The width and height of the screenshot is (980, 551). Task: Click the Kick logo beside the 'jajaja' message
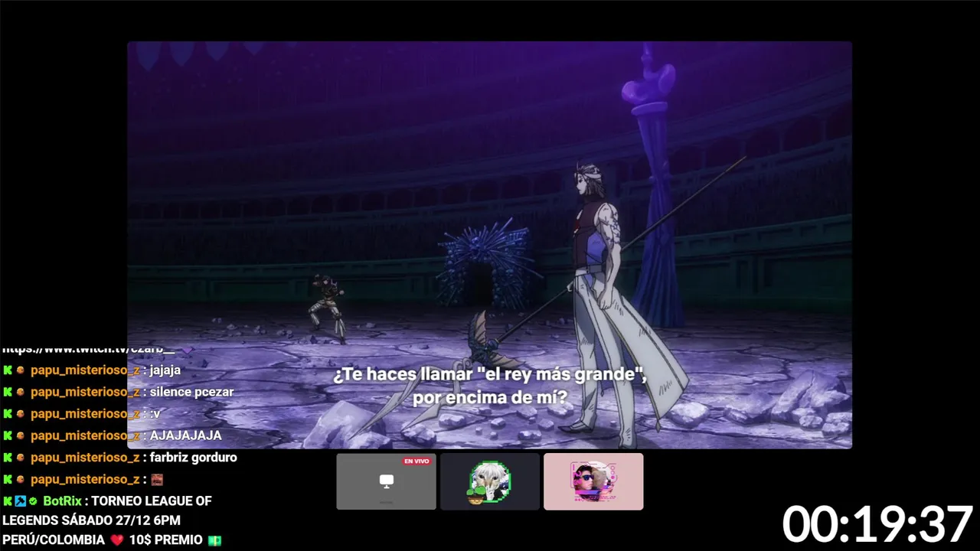(8, 370)
